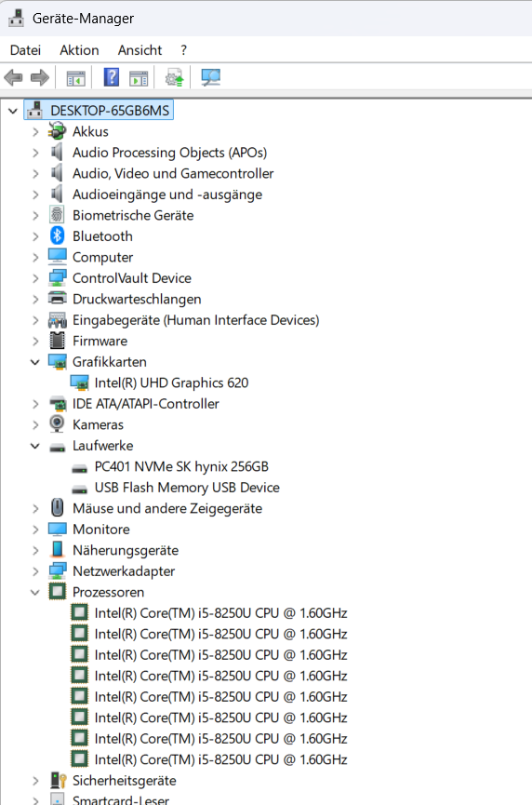This screenshot has width=532, height=805.
Task: Click the printer icon for Druckwarteschlangen
Action: pos(57,299)
